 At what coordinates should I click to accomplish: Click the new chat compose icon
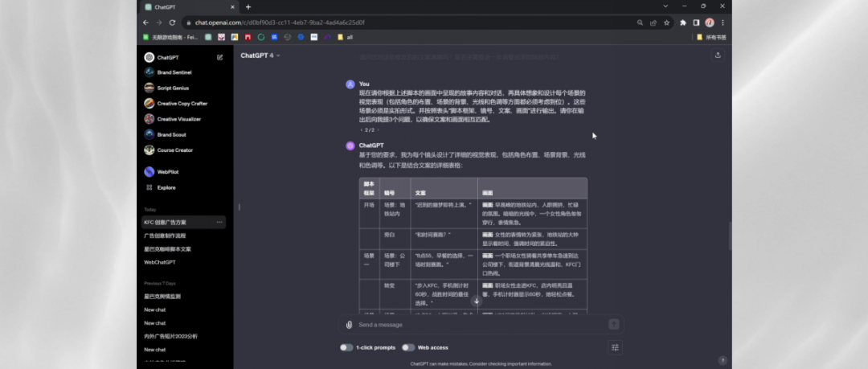coord(219,57)
